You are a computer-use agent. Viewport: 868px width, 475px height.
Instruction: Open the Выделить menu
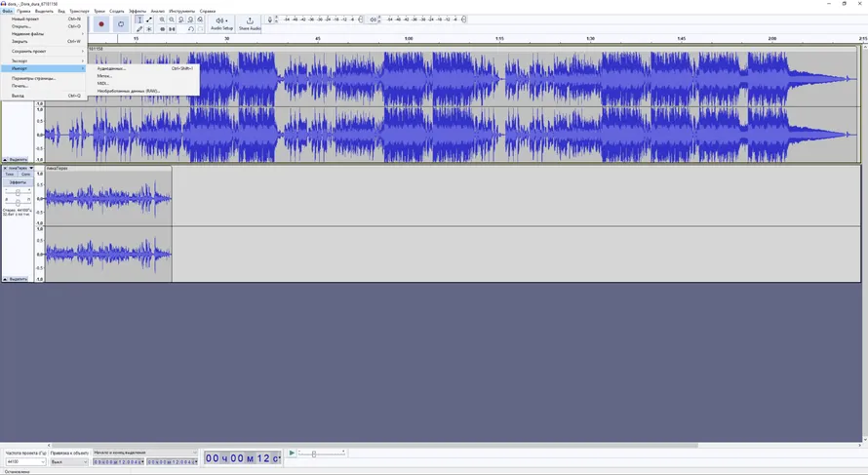(44, 11)
